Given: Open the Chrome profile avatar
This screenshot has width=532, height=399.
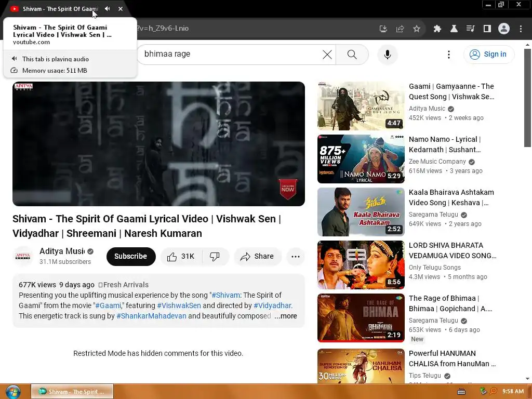Looking at the screenshot, I should coord(504,29).
